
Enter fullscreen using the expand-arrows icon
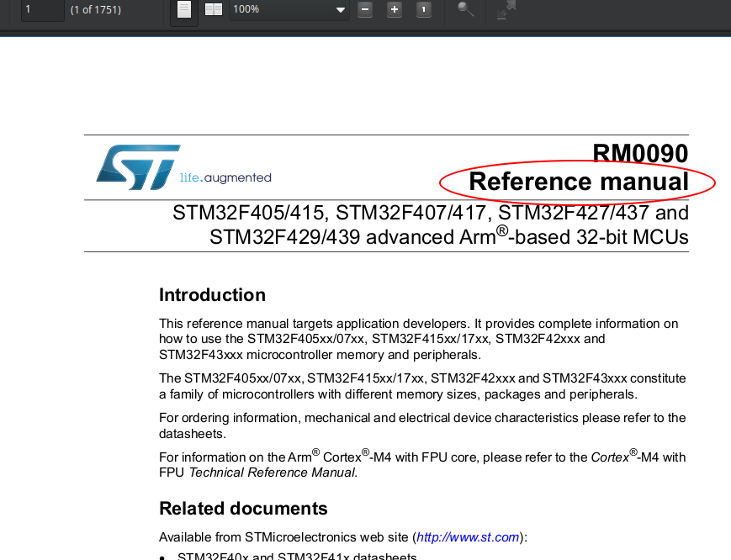tap(506, 10)
